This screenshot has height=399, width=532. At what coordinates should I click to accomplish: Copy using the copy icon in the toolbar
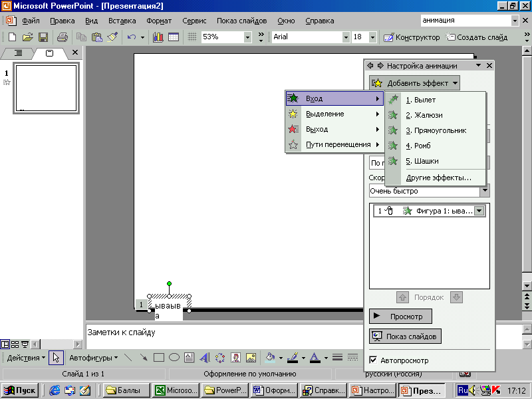coord(80,37)
